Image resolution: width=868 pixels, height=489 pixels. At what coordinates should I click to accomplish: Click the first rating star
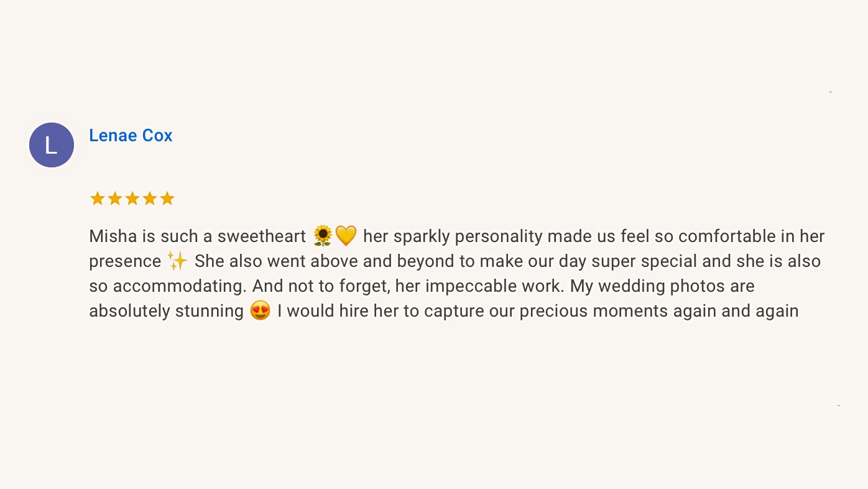coord(98,198)
